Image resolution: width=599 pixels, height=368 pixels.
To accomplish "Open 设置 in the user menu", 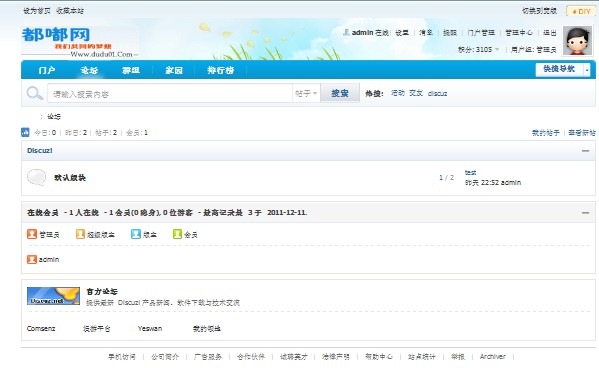I will (x=402, y=33).
